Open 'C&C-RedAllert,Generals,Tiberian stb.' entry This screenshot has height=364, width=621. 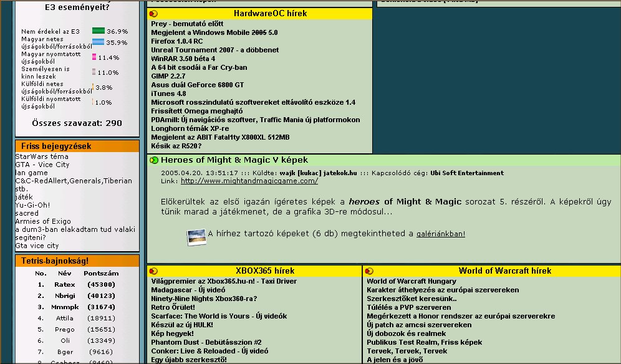(x=74, y=184)
